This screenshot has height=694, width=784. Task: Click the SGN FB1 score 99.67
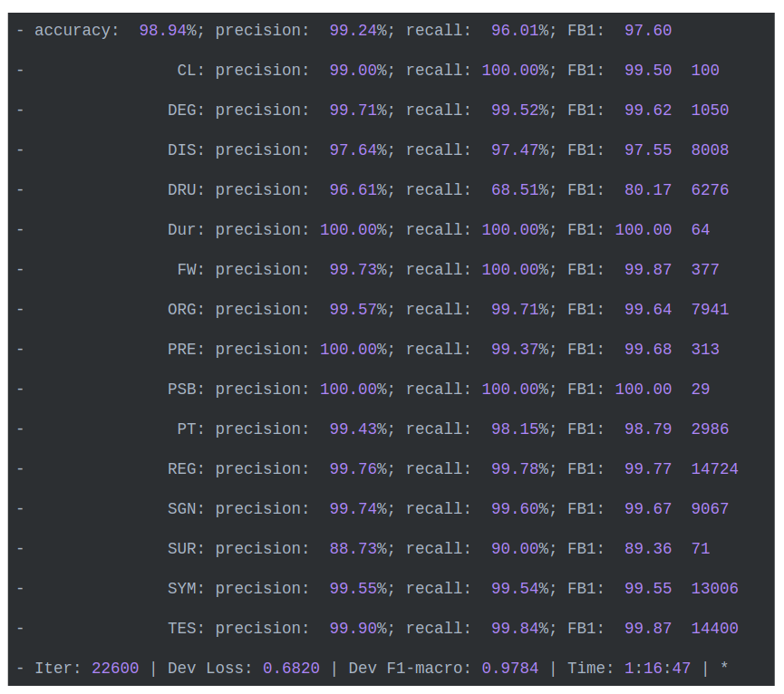coord(648,509)
